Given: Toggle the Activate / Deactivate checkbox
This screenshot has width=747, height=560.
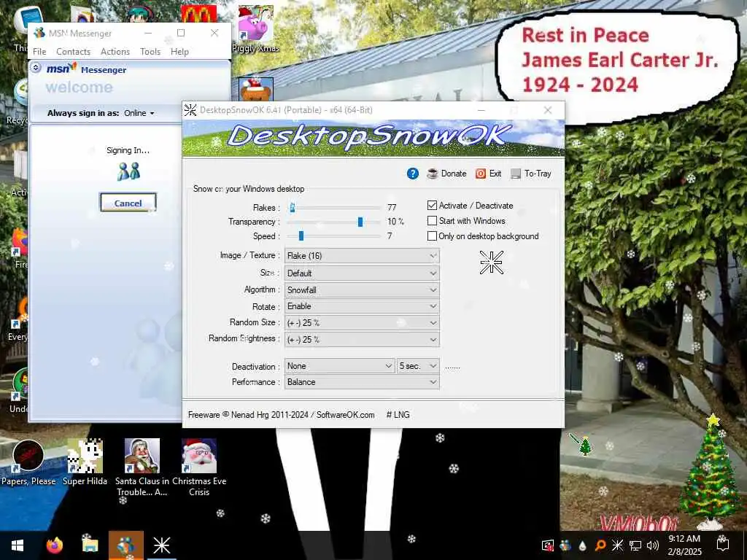Looking at the screenshot, I should coord(432,205).
